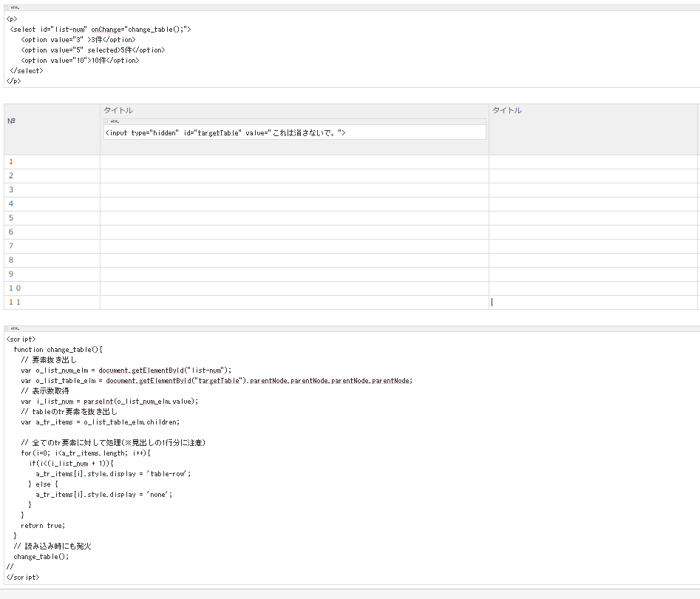Select row number 11 in the table
This screenshot has width=700, height=599.
click(13, 302)
